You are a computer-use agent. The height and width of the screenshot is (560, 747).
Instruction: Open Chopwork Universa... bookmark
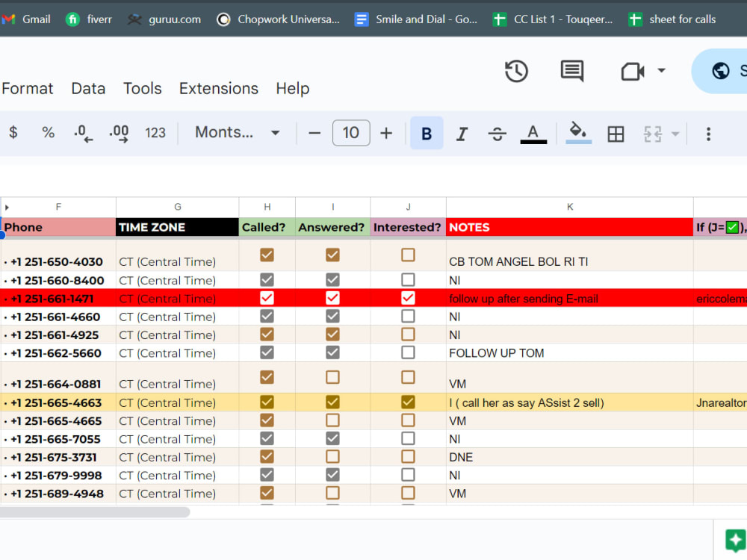(278, 19)
